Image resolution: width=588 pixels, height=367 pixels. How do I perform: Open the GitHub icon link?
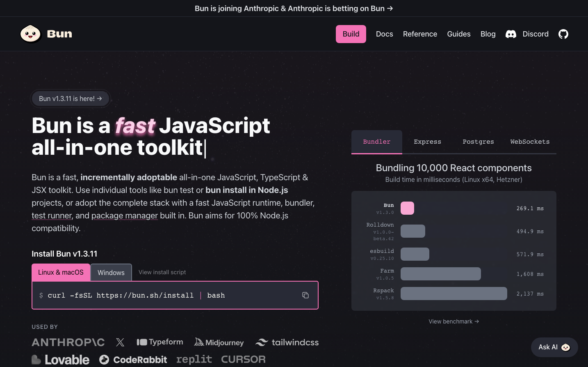click(x=563, y=34)
